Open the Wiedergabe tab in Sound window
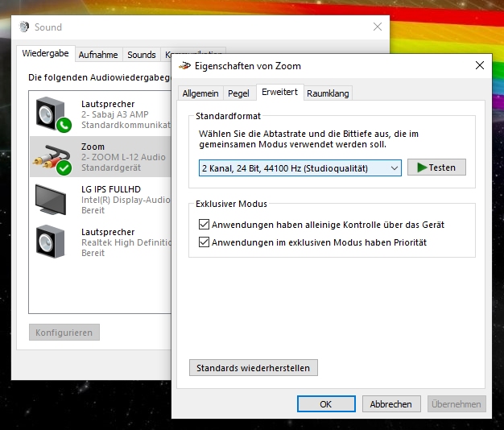This screenshot has width=504, height=430. [45, 53]
